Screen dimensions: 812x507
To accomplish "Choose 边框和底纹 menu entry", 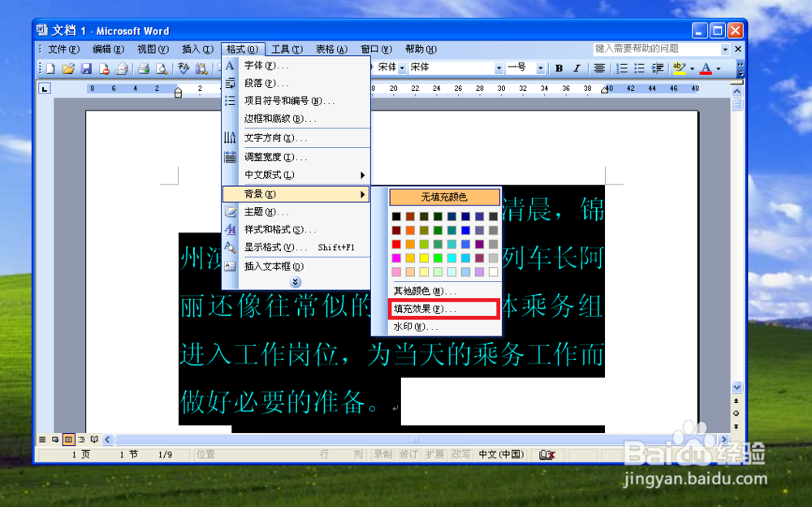I will (x=296, y=119).
